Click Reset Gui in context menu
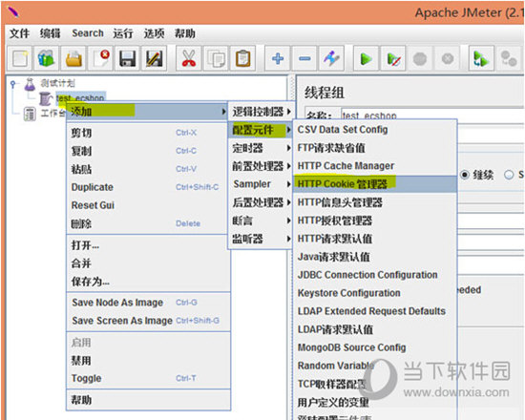525x420 pixels. point(148,205)
